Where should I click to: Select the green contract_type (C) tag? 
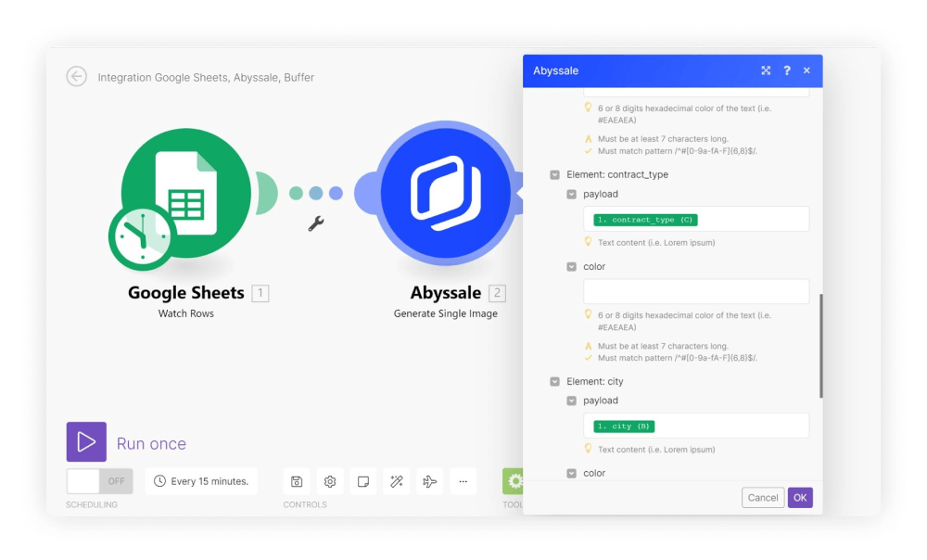click(645, 220)
